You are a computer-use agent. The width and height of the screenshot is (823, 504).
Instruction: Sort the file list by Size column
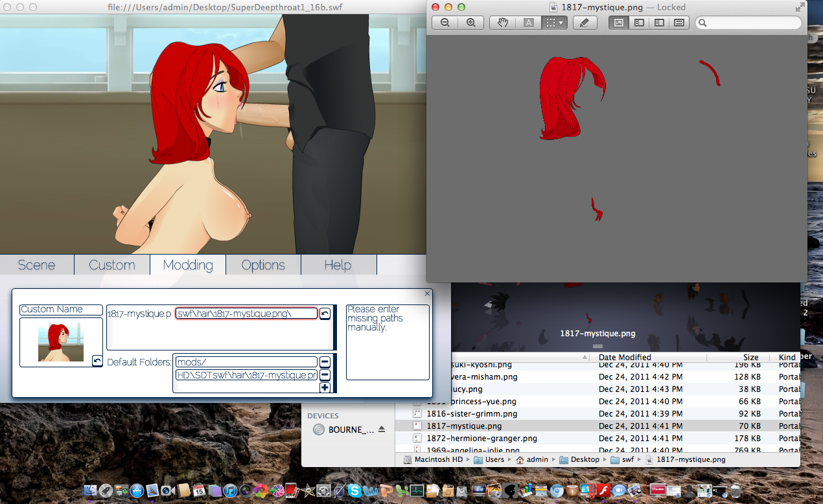pyautogui.click(x=750, y=357)
